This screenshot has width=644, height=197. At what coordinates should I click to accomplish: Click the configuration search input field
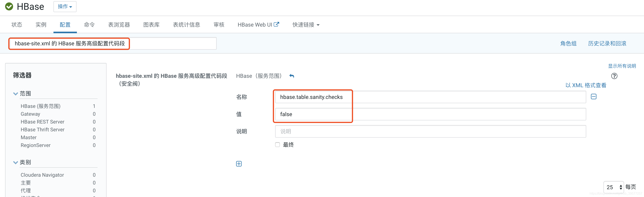click(112, 44)
